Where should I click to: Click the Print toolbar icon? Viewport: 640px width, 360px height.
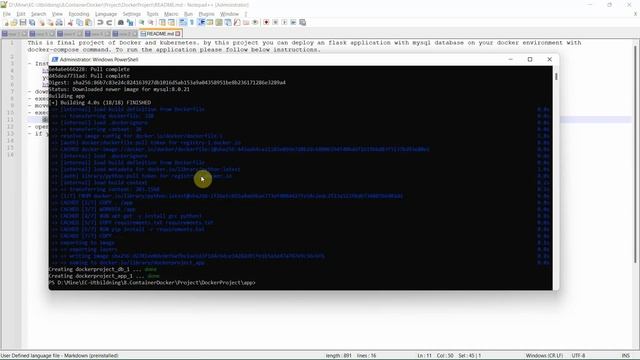coord(59,22)
